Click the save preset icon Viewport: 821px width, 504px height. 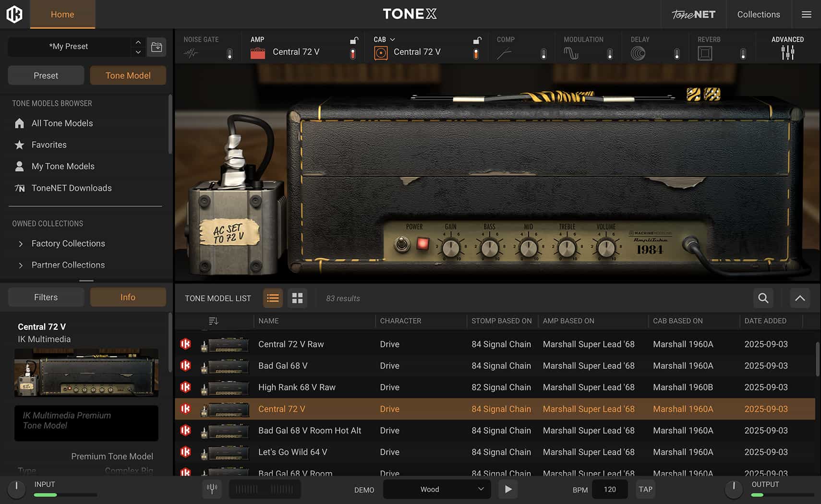[x=157, y=47]
